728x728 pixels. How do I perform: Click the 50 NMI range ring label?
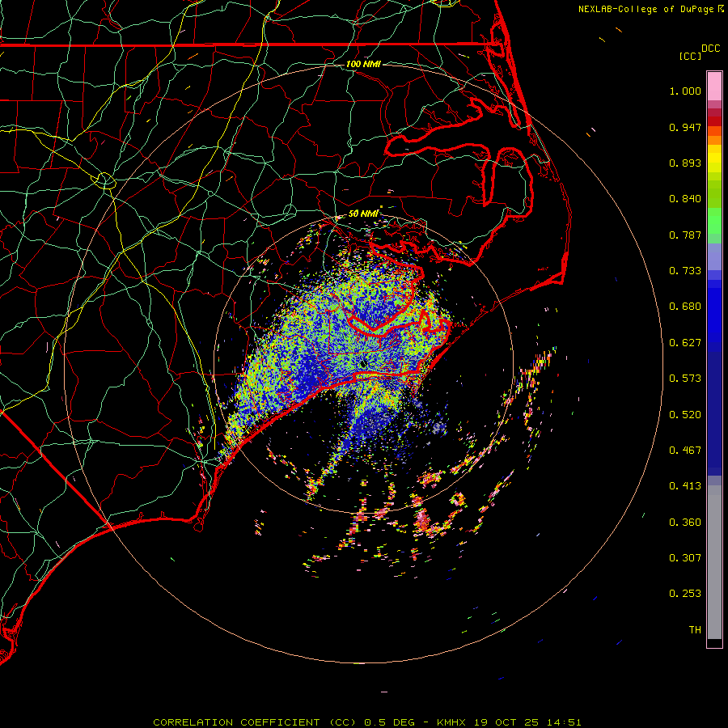click(363, 214)
